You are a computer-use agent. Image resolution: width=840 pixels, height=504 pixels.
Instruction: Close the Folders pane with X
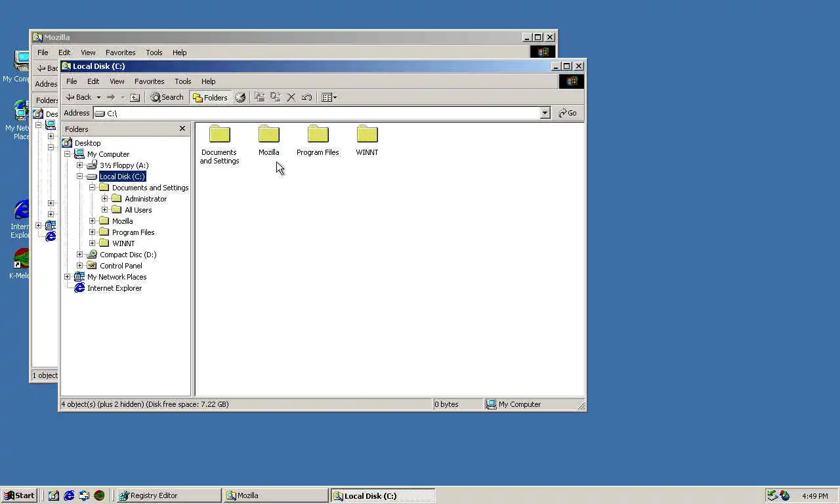click(x=182, y=129)
